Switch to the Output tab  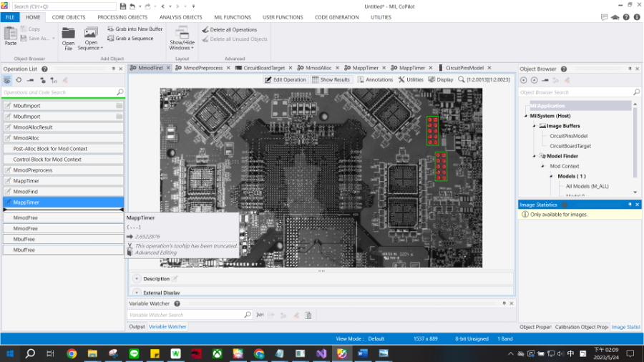point(137,327)
